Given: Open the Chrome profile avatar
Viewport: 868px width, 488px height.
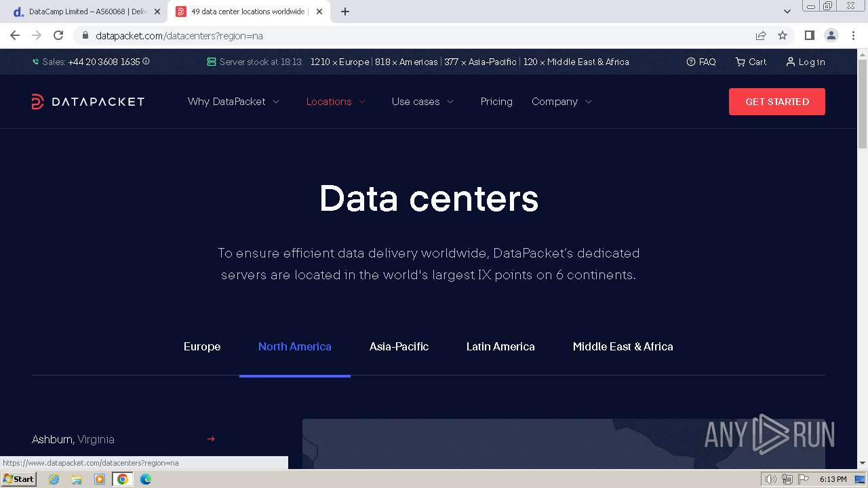Looking at the screenshot, I should pos(831,35).
